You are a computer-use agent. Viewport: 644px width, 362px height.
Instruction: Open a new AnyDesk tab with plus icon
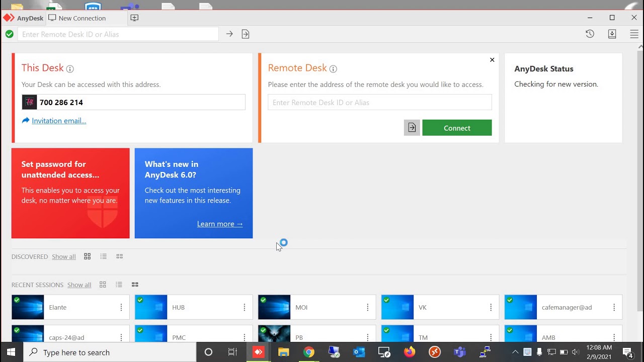click(134, 18)
